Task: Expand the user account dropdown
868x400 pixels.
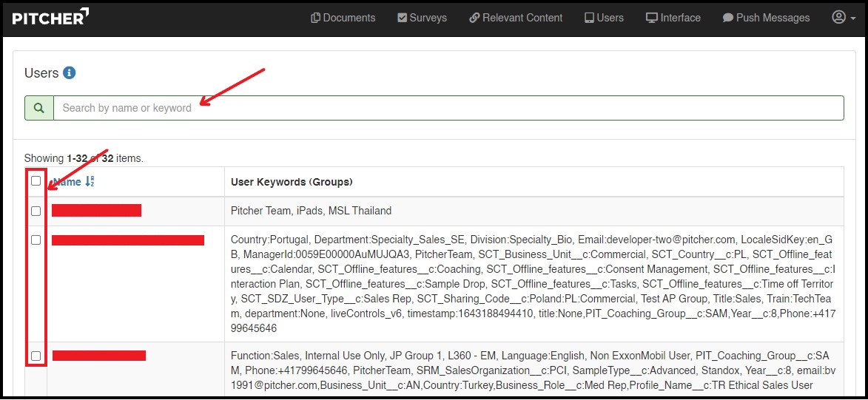Action: point(843,18)
